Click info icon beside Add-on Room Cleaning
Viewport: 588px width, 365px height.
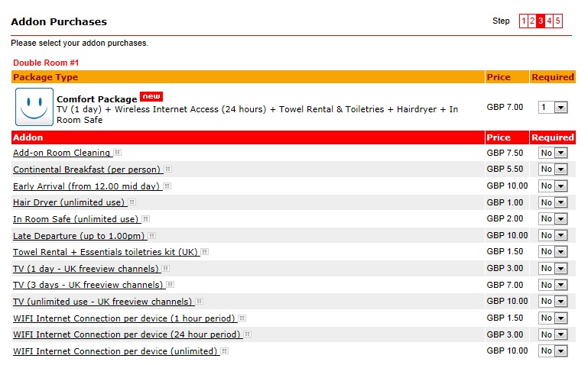117,153
